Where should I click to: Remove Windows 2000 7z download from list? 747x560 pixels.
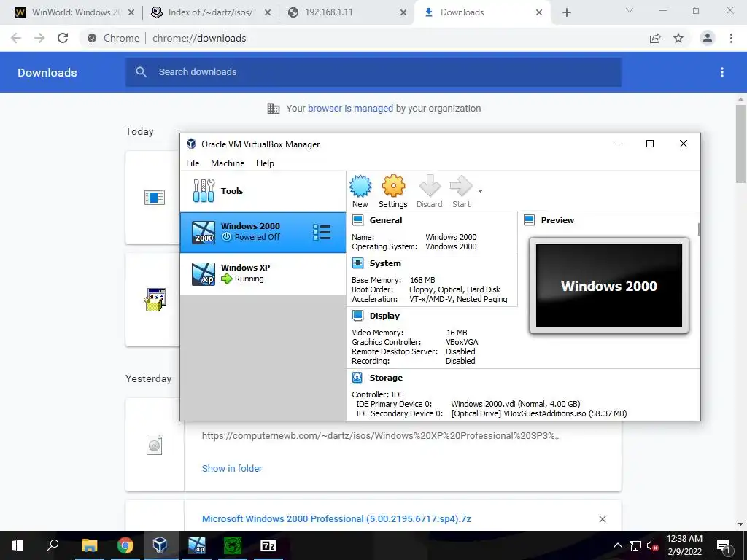[x=603, y=519]
